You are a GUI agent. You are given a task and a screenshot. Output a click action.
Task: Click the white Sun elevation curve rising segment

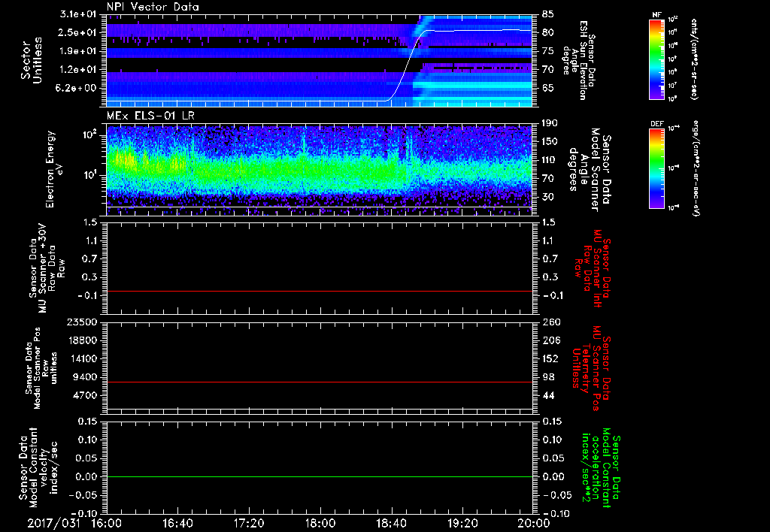pos(407,66)
